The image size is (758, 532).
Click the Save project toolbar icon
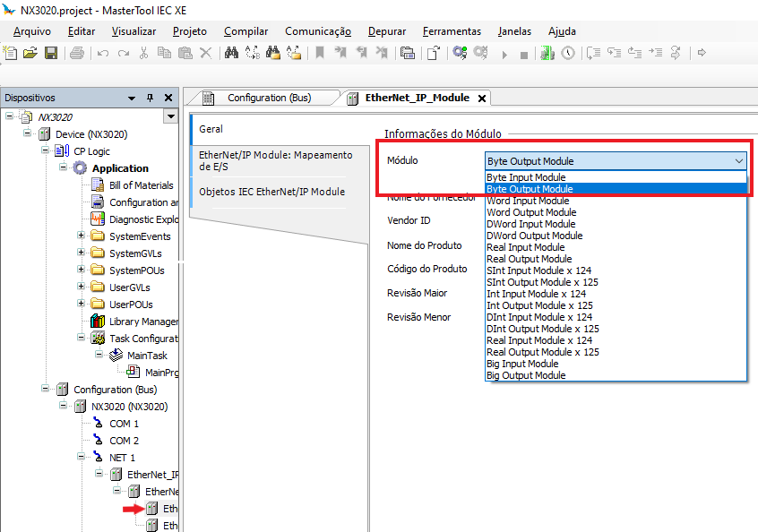pyautogui.click(x=51, y=54)
